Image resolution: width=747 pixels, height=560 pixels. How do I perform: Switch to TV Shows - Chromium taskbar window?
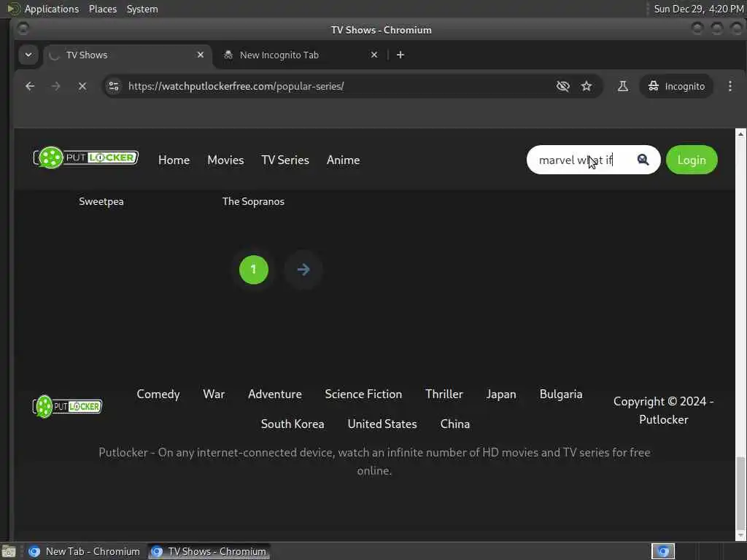point(209,551)
